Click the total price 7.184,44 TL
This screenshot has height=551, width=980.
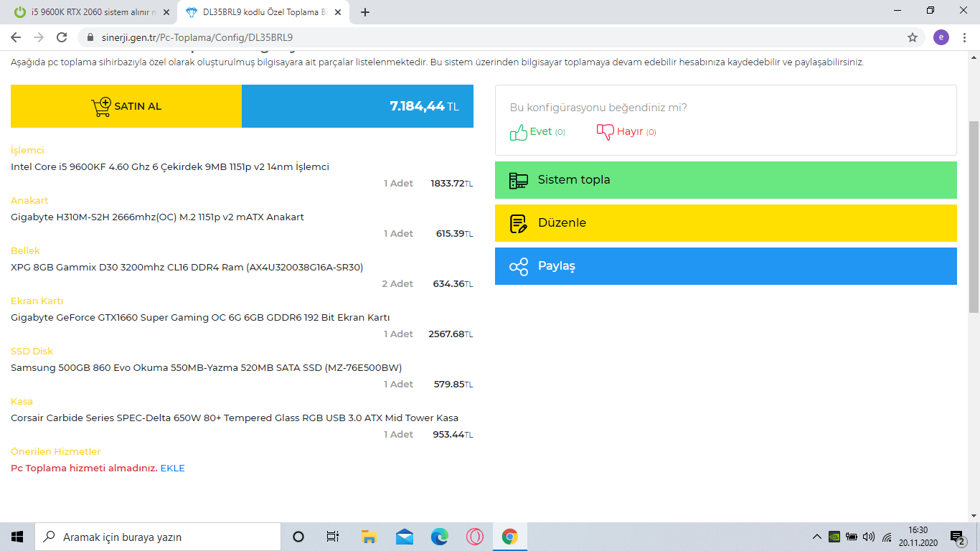(424, 106)
